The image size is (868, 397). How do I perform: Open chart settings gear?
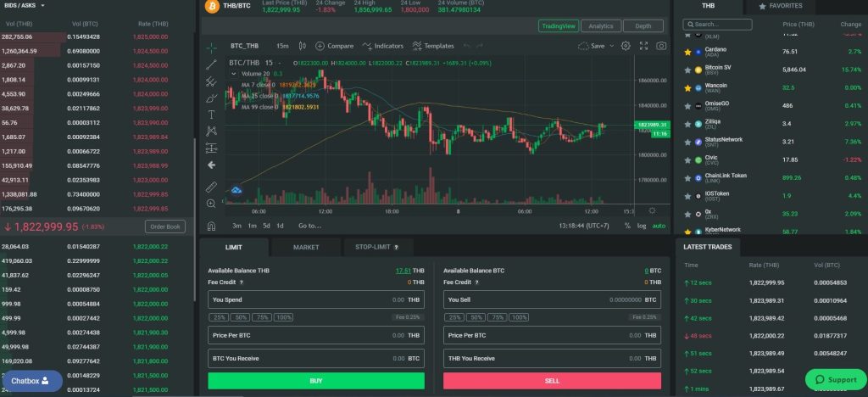click(626, 46)
